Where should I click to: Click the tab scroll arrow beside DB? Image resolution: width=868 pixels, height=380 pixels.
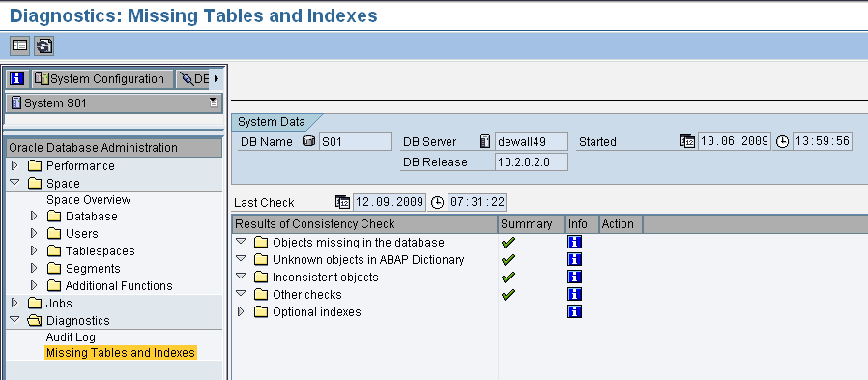[x=217, y=79]
